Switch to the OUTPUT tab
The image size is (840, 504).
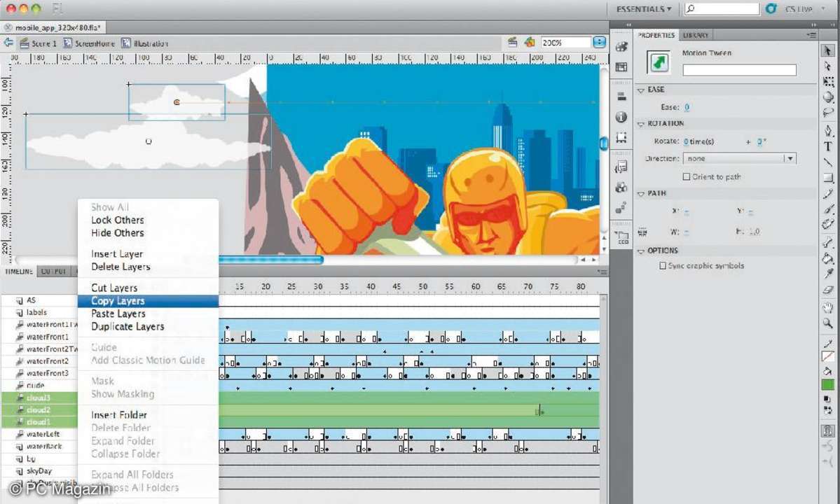pos(53,272)
